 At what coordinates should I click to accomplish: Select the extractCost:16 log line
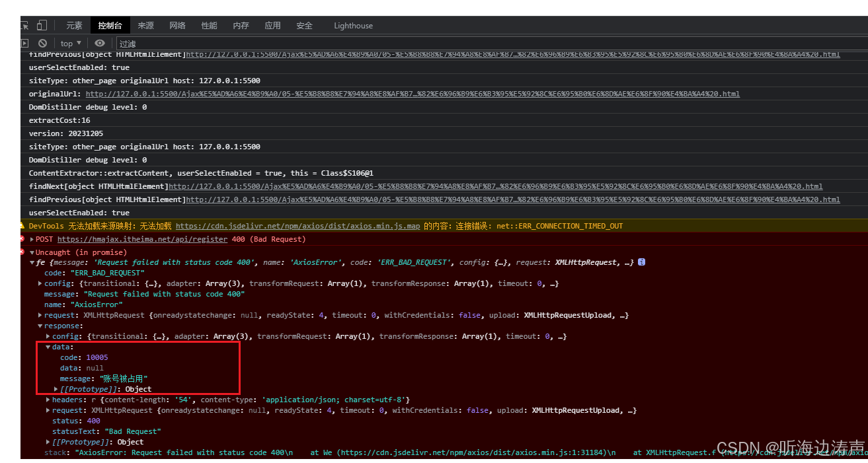[59, 120]
